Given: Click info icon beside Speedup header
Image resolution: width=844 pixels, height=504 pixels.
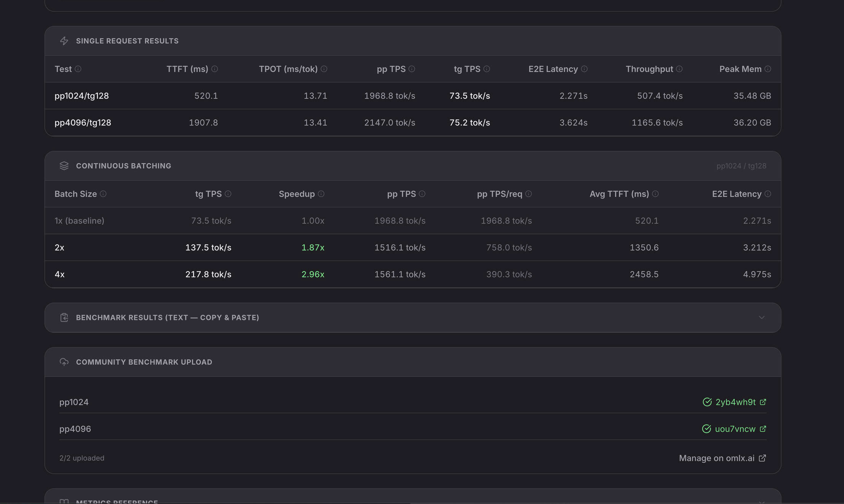Looking at the screenshot, I should (x=321, y=194).
